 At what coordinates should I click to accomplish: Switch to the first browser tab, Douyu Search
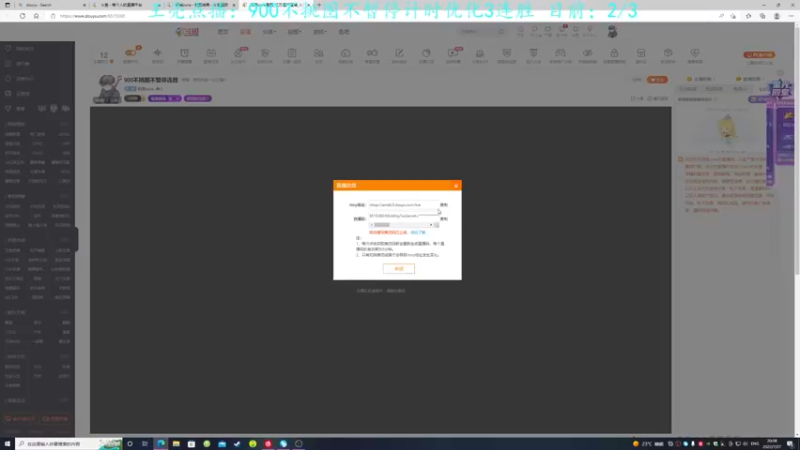tap(51, 5)
